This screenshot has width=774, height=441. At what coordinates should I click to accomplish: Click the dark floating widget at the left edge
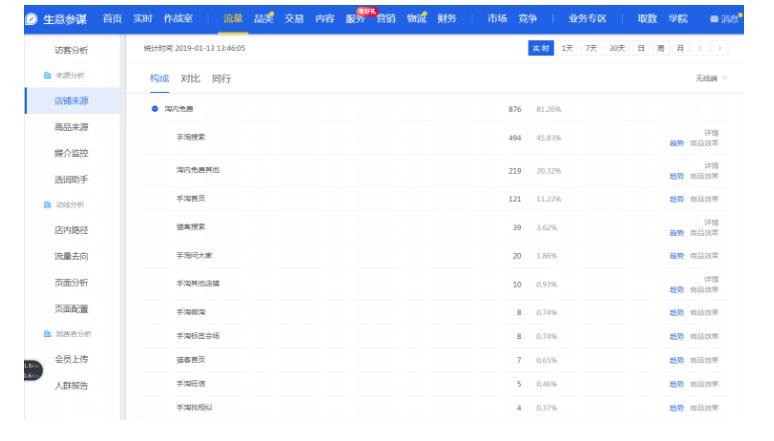(x=33, y=370)
